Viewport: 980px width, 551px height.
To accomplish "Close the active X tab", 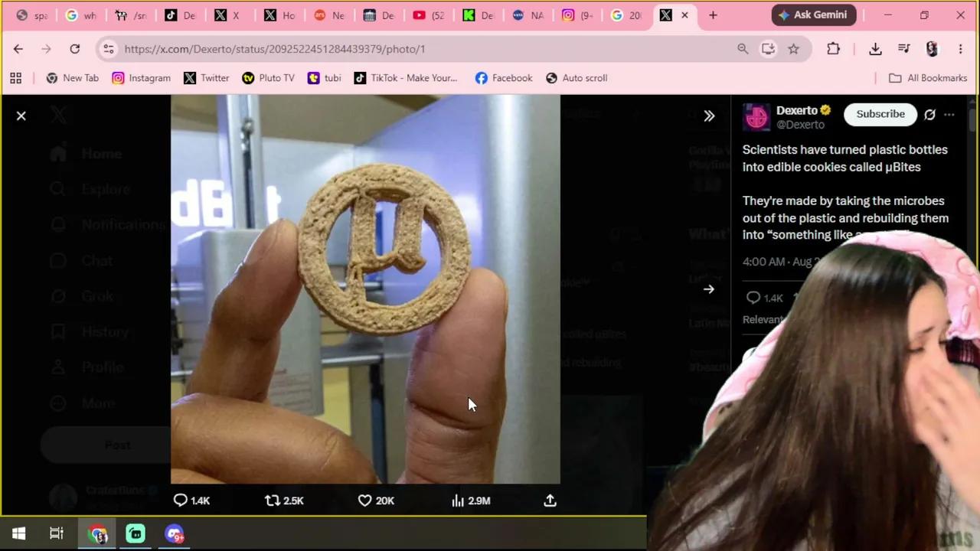I will [684, 15].
